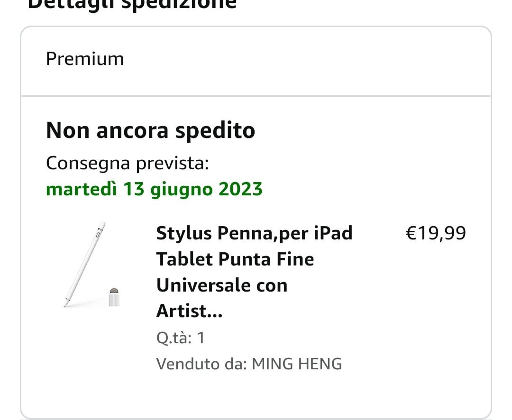Select the €19,99 price
This screenshot has height=420, width=512.
coord(436,233)
